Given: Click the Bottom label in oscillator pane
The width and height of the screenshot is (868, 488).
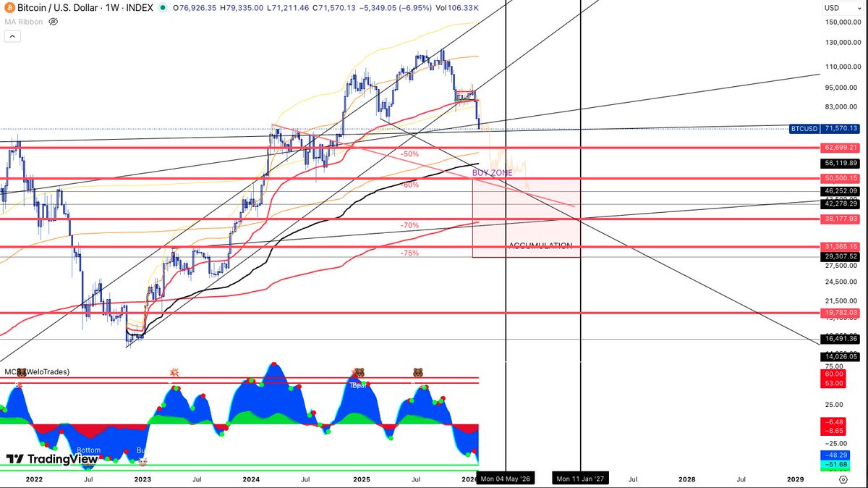Looking at the screenshot, I should coord(89,450).
